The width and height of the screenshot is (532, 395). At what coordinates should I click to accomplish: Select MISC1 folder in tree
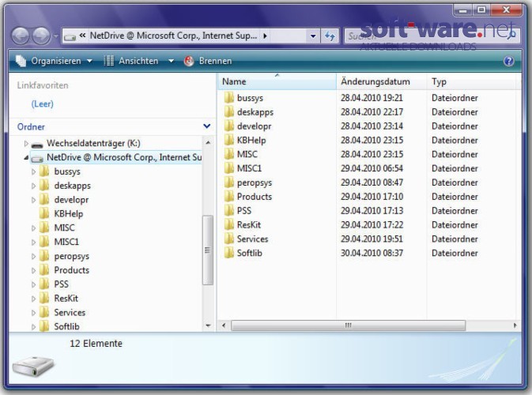coord(66,242)
